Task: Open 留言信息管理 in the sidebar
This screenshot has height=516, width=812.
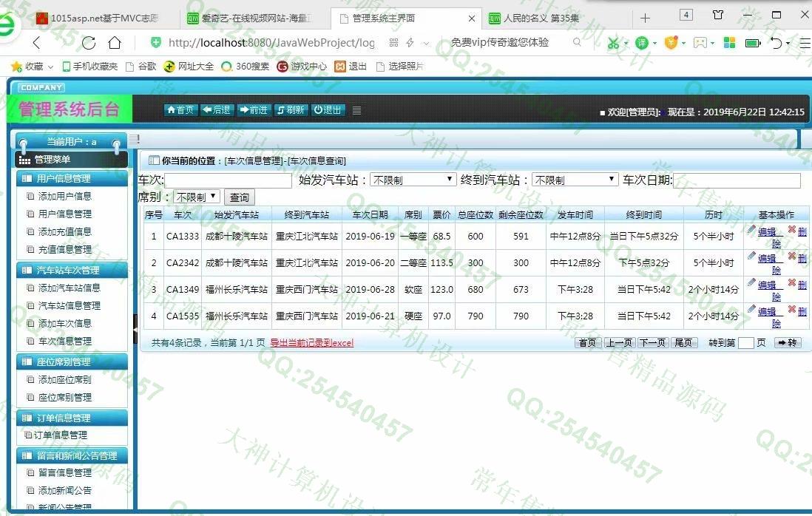Action: [x=65, y=472]
